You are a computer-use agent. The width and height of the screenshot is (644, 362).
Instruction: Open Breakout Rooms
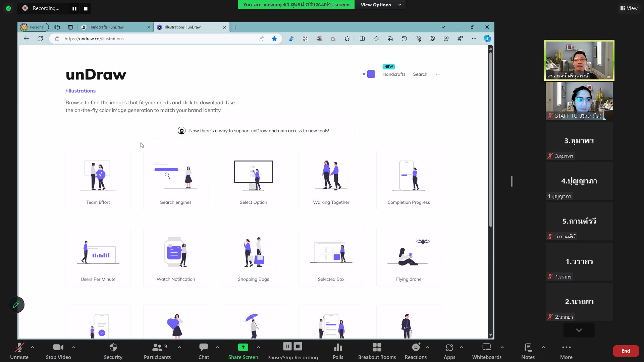coord(377,351)
